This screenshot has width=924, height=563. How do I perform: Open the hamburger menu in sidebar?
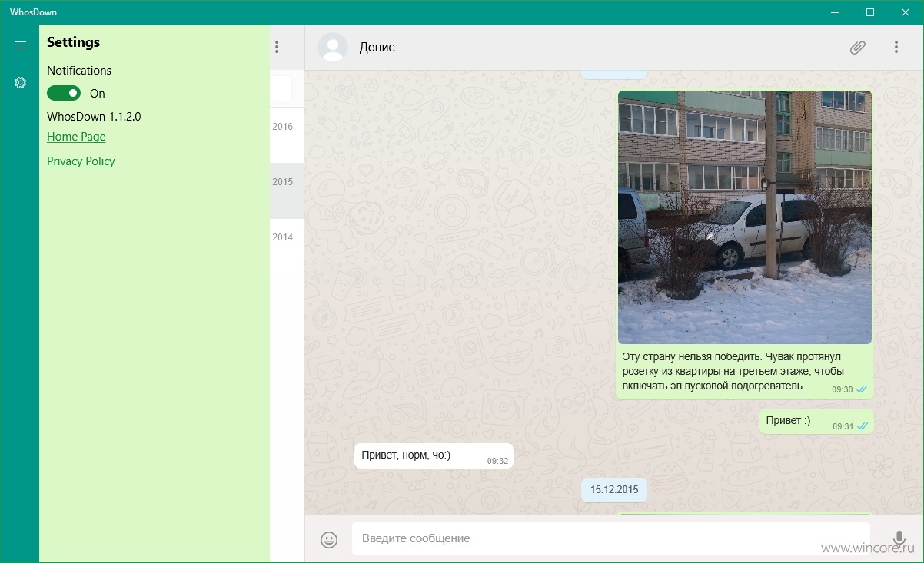click(20, 45)
